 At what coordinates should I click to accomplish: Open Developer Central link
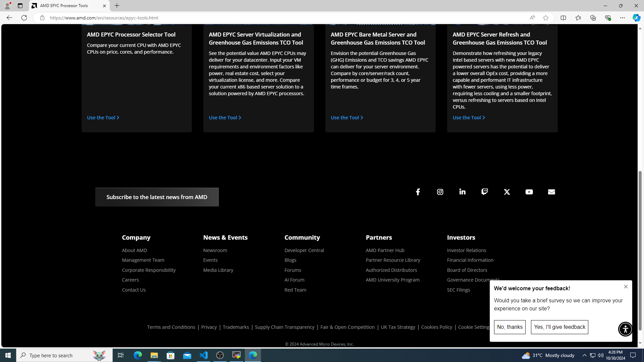(x=304, y=250)
